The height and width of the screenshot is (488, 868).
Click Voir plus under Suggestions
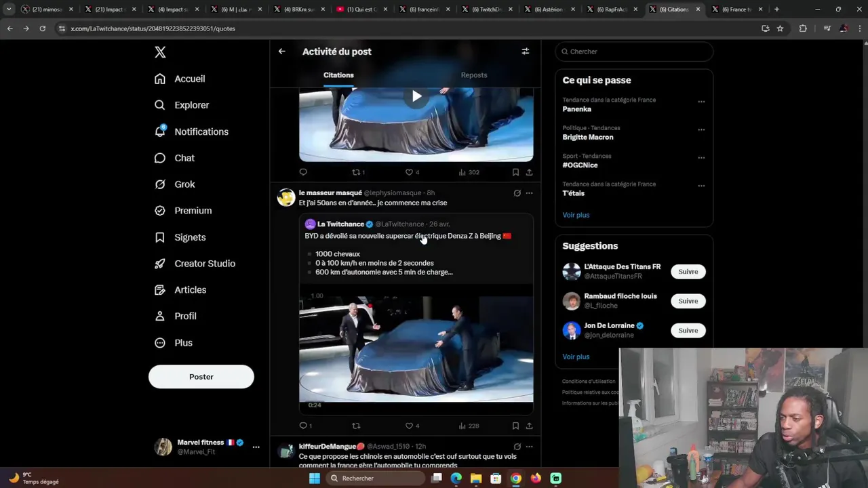click(576, 357)
